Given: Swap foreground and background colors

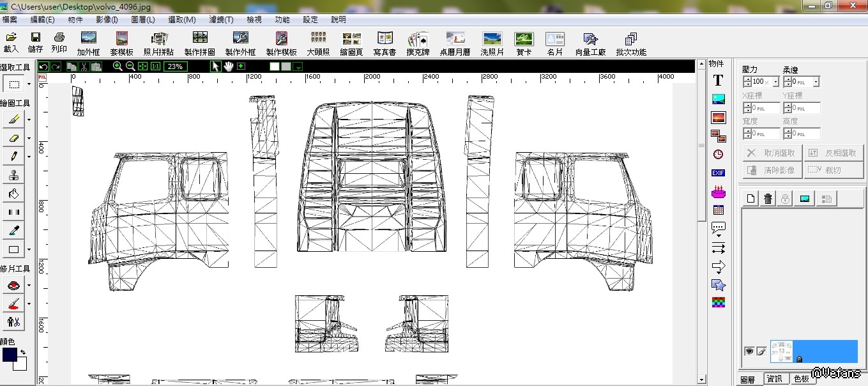Looking at the screenshot, I should [x=24, y=351].
